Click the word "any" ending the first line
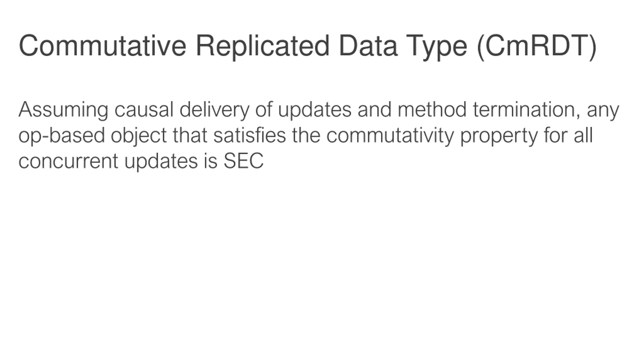 click(603, 112)
